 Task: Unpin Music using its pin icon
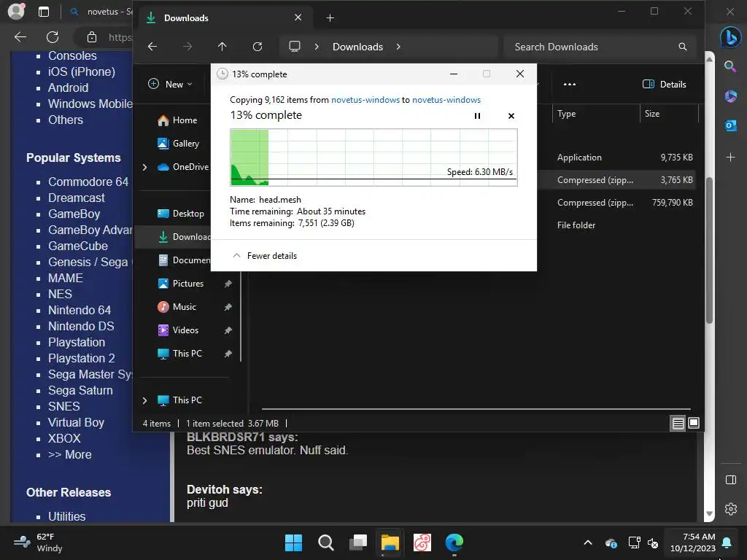pyautogui.click(x=228, y=307)
